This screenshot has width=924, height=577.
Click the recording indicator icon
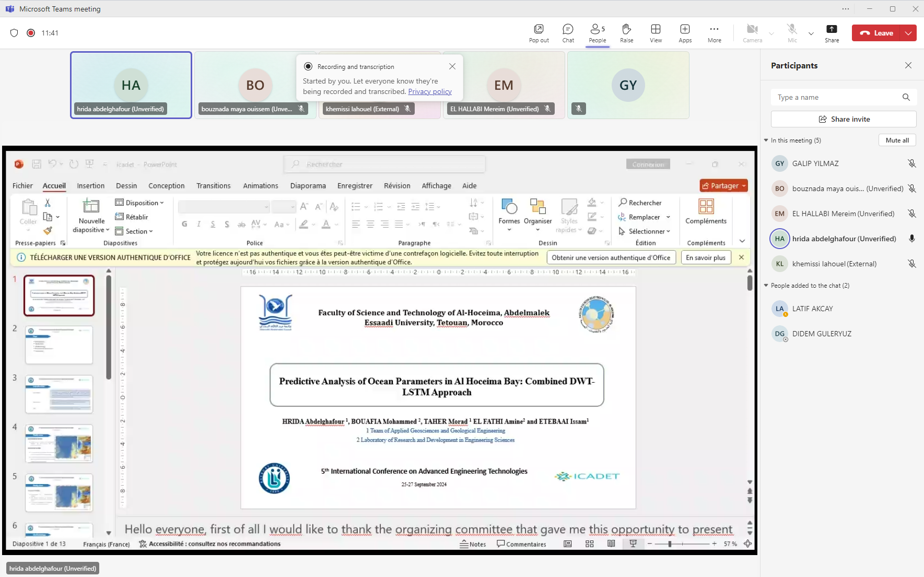31,33
